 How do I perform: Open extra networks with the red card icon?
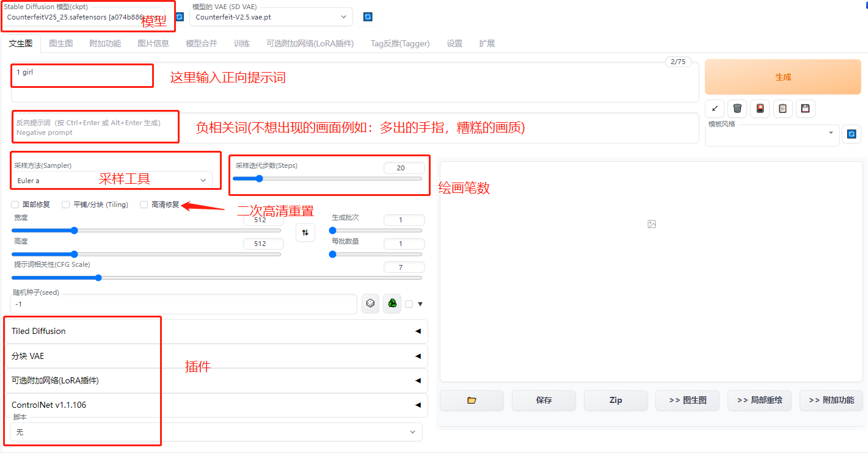pos(760,109)
